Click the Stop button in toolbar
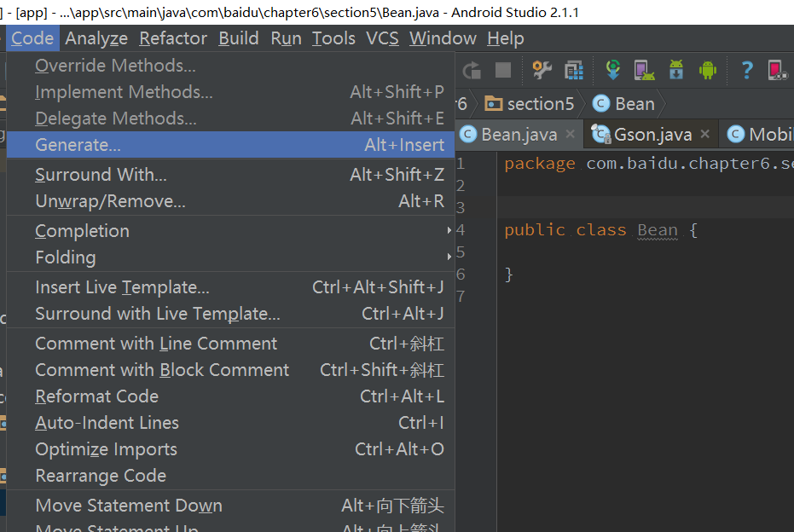 click(x=503, y=70)
